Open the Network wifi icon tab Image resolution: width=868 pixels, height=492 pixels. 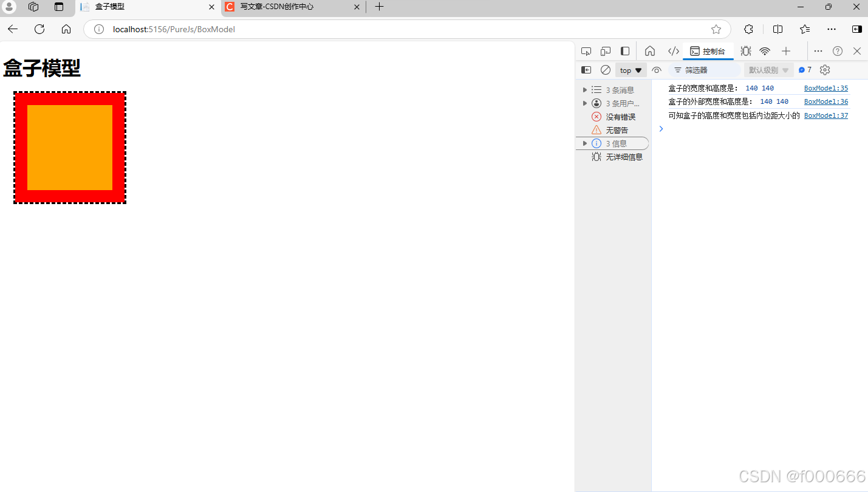765,51
